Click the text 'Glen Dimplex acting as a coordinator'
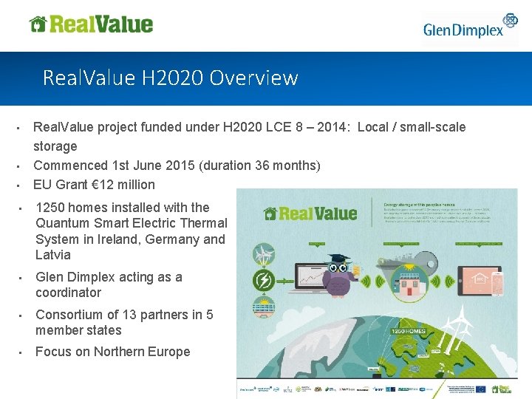The height and width of the screenshot is (399, 532). click(109, 284)
